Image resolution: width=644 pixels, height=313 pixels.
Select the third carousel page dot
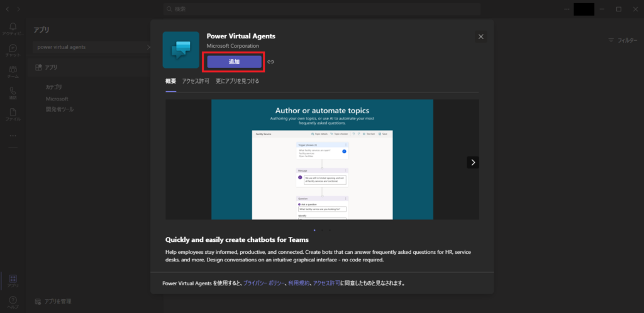point(330,230)
